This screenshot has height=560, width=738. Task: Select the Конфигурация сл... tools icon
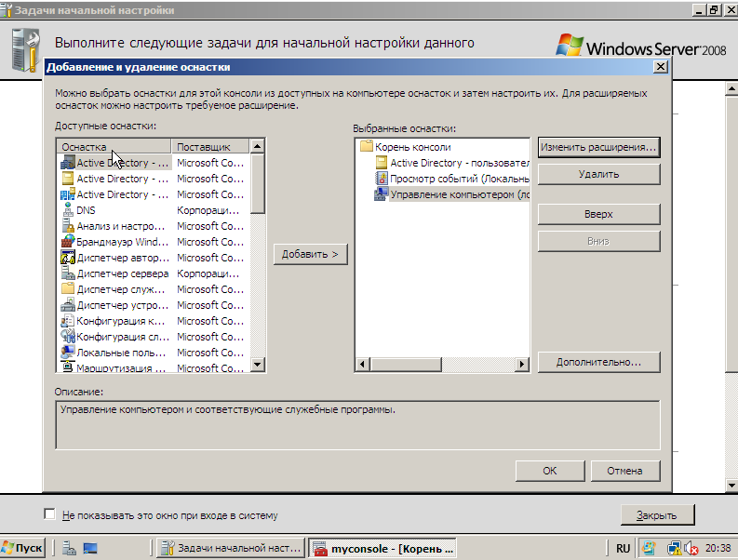pos(68,337)
